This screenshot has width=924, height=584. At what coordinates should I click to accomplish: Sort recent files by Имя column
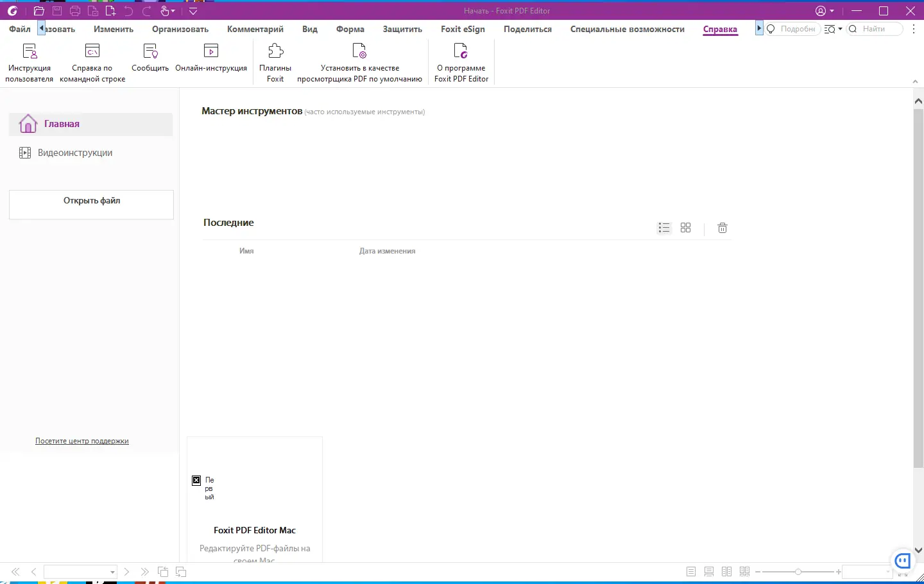tap(246, 252)
